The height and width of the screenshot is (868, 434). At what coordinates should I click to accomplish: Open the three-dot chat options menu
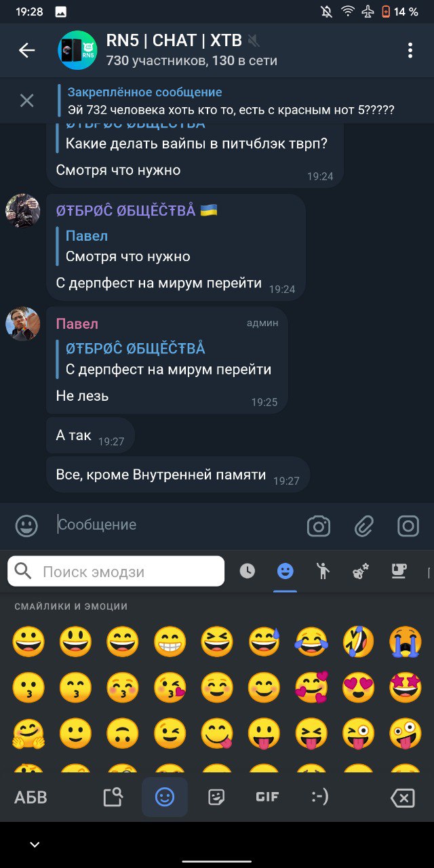[x=410, y=50]
